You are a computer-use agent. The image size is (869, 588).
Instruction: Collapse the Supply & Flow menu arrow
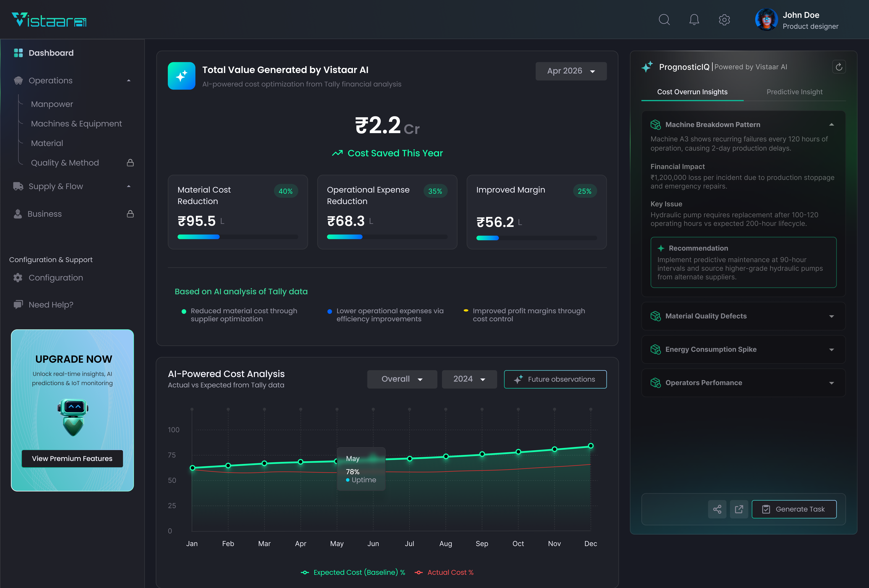(129, 186)
